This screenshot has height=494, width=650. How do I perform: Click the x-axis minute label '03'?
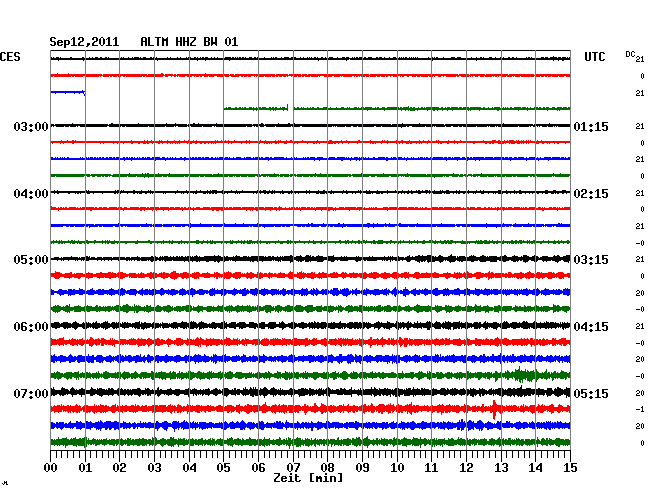(154, 467)
